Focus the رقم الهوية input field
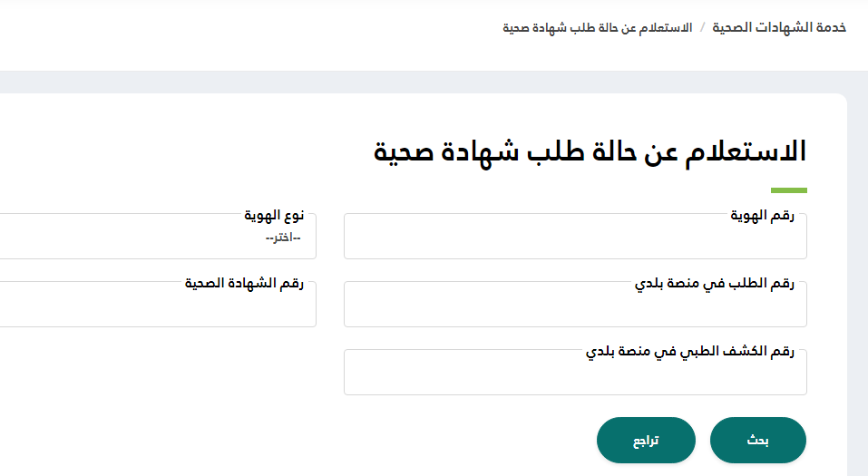 click(x=574, y=241)
